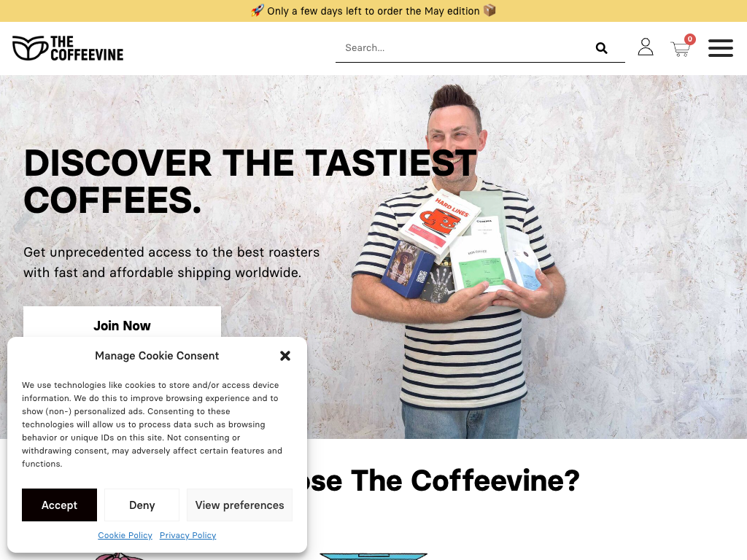Image resolution: width=747 pixels, height=560 pixels.
Task: Click into the Search field
Action: [465, 47]
